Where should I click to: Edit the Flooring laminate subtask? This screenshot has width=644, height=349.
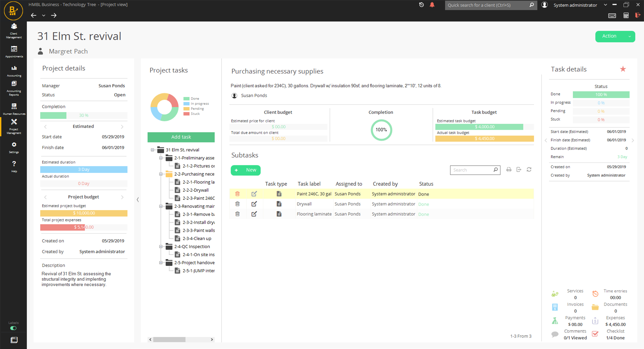254,214
